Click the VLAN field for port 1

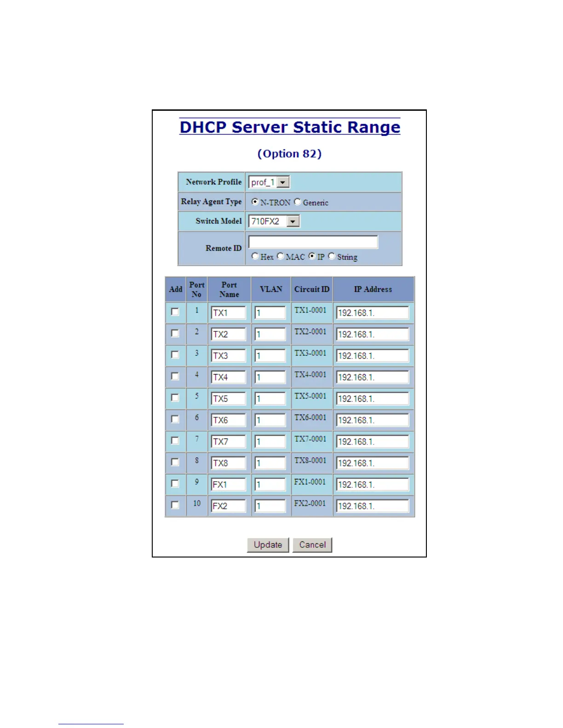pos(270,313)
